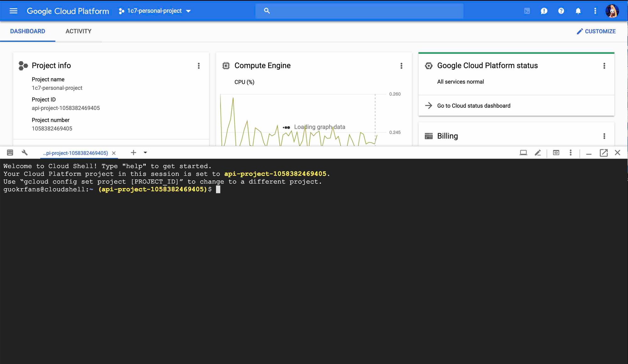This screenshot has width=628, height=364.
Task: Select the DASHBOARD tab
Action: pyautogui.click(x=28, y=31)
